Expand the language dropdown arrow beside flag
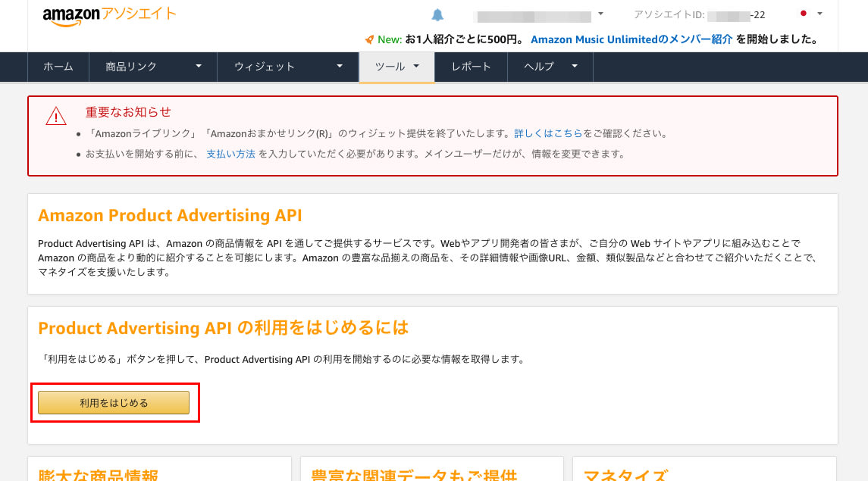The height and width of the screenshot is (481, 868). pos(819,14)
